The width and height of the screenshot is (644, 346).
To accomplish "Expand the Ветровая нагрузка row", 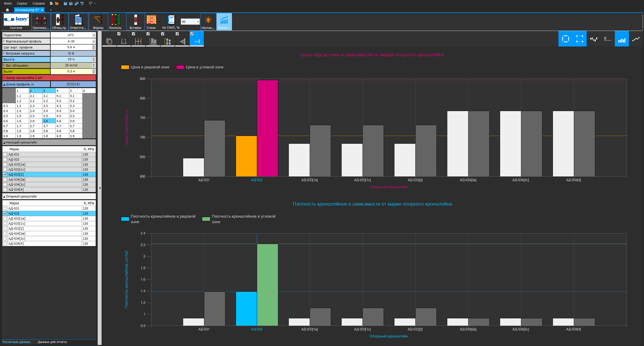I will [4, 53].
